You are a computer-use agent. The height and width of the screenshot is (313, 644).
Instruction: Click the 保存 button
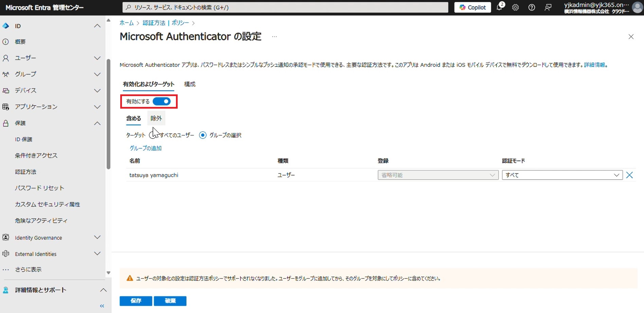coord(136,301)
